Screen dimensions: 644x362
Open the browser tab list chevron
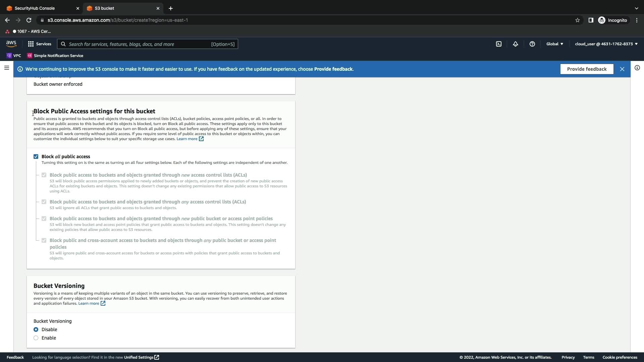pos(636,8)
